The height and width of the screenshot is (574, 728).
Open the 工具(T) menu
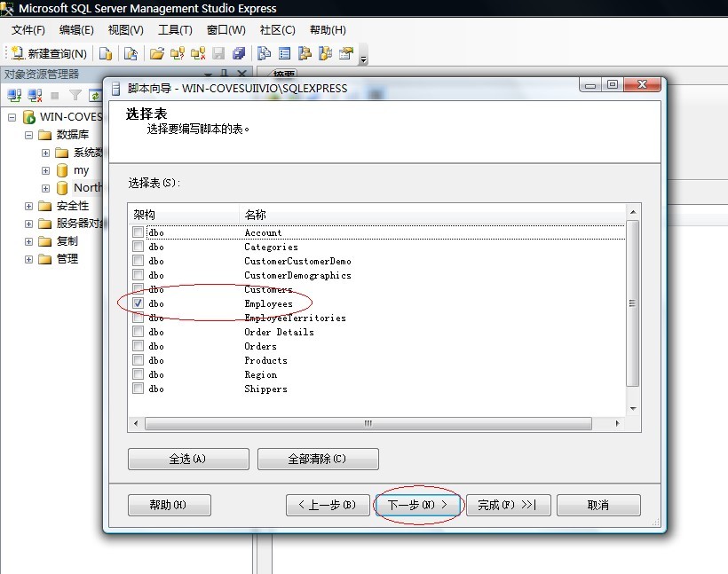175,30
